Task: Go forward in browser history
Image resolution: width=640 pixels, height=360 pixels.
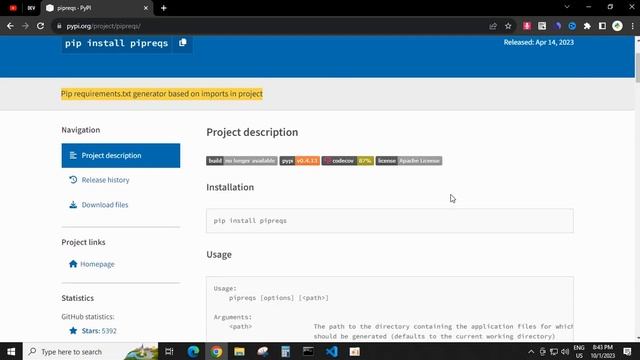Action: (25, 26)
